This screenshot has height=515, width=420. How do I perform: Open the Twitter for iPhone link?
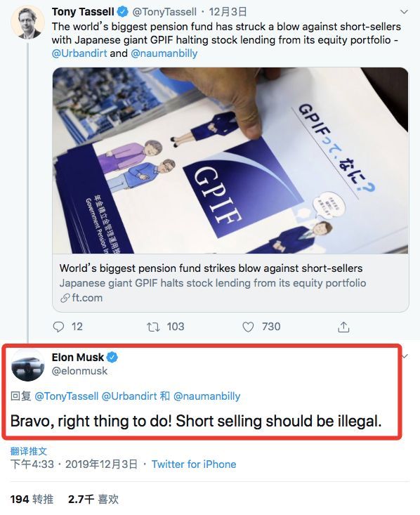(x=194, y=464)
